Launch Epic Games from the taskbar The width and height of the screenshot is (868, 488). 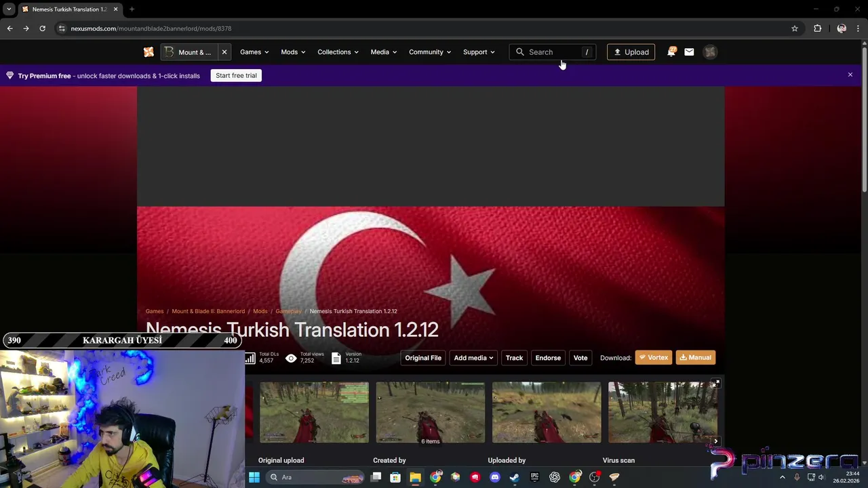tap(534, 477)
